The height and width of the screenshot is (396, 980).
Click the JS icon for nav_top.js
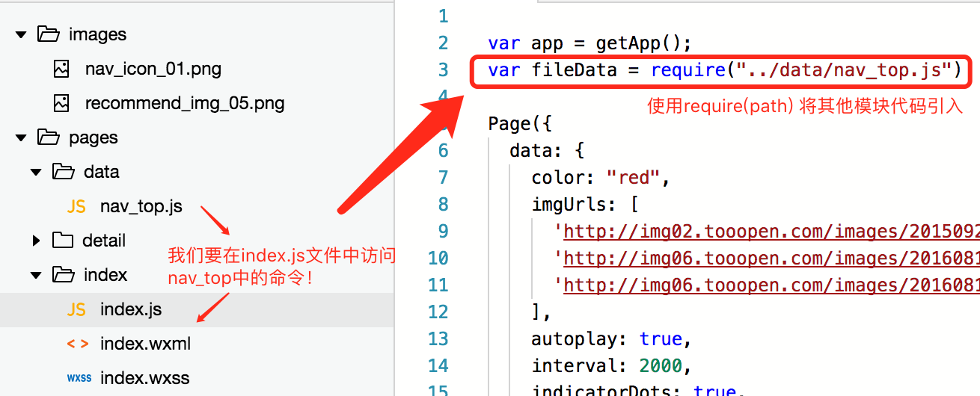click(76, 206)
